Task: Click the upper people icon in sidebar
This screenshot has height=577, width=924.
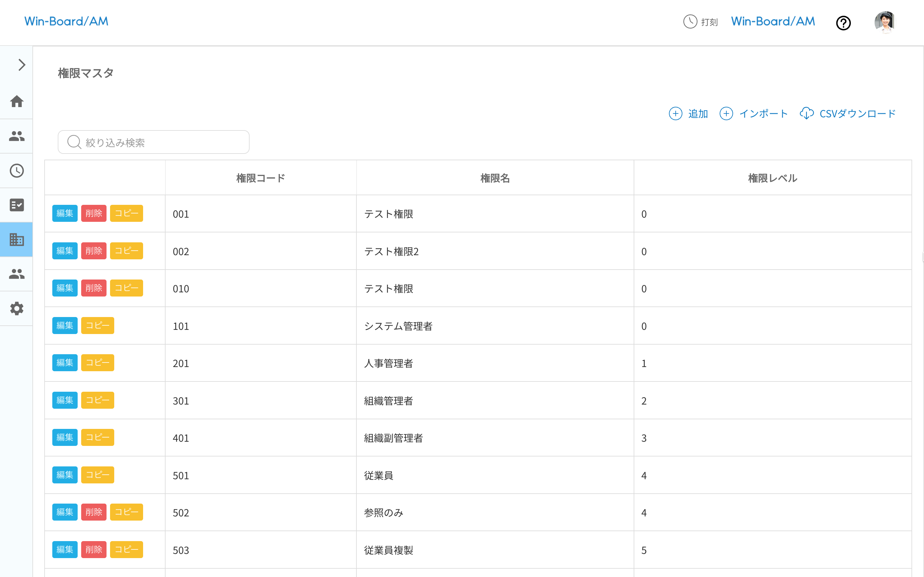Action: point(17,136)
